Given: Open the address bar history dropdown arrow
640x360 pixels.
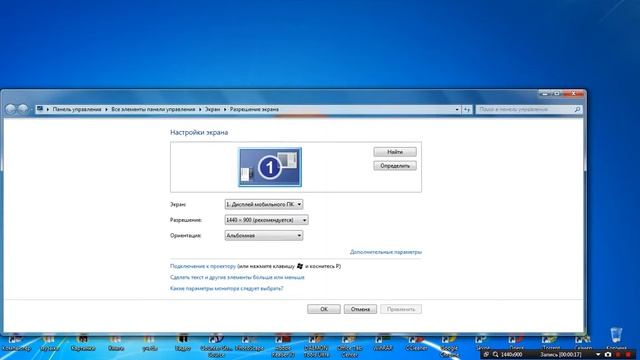Looking at the screenshot, I should tap(457, 109).
